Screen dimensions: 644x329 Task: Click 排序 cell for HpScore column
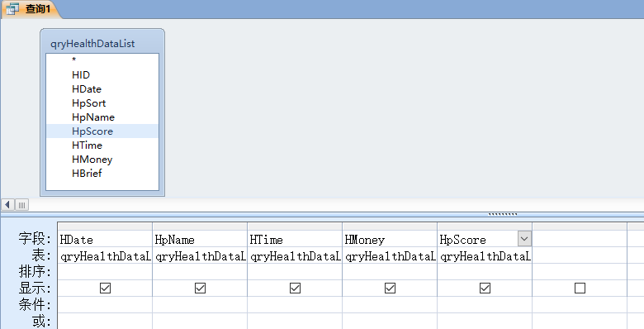click(485, 272)
